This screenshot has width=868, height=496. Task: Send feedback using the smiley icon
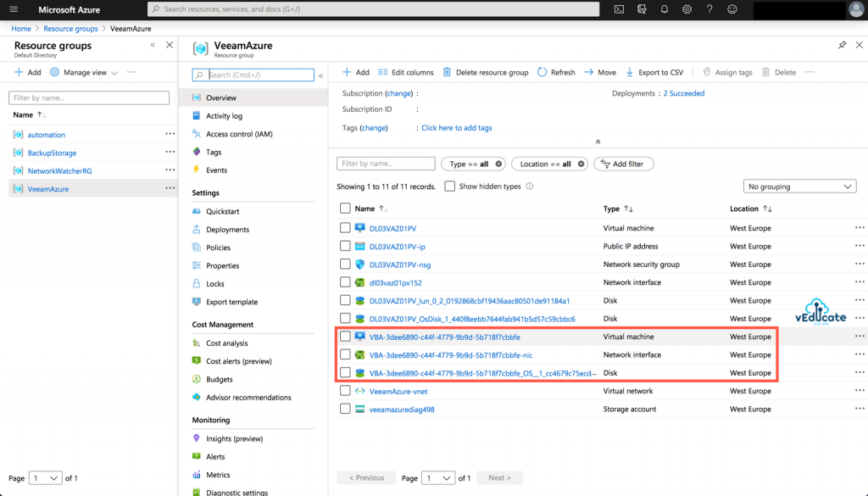tap(732, 9)
